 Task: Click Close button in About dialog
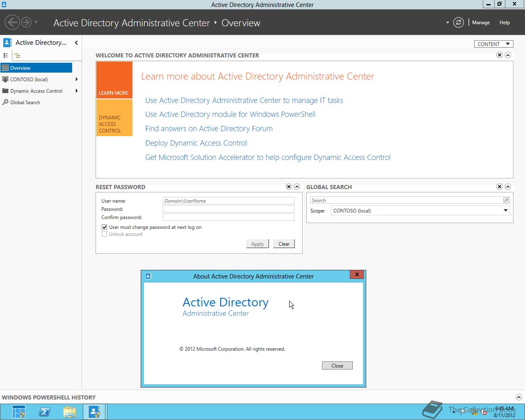[x=337, y=365]
